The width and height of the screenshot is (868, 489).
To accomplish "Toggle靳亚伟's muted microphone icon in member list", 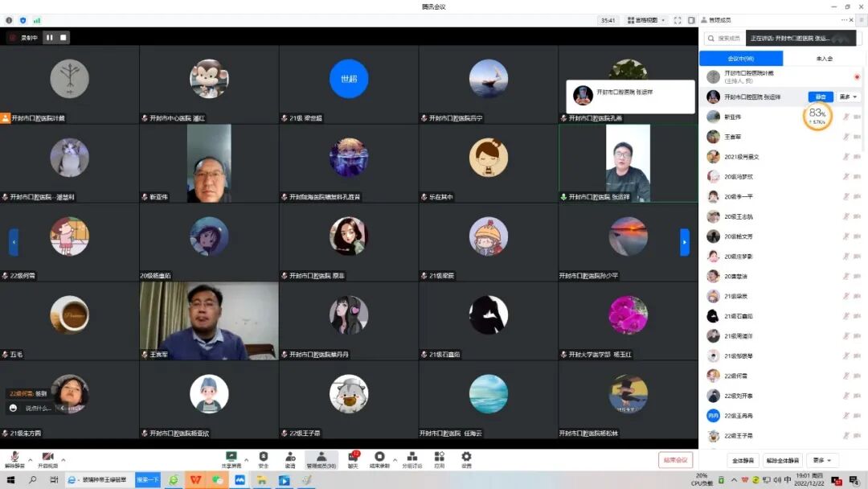I will tap(845, 117).
